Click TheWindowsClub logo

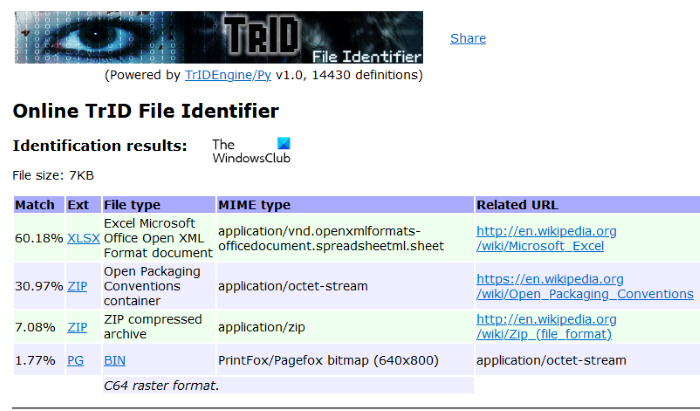[251, 151]
